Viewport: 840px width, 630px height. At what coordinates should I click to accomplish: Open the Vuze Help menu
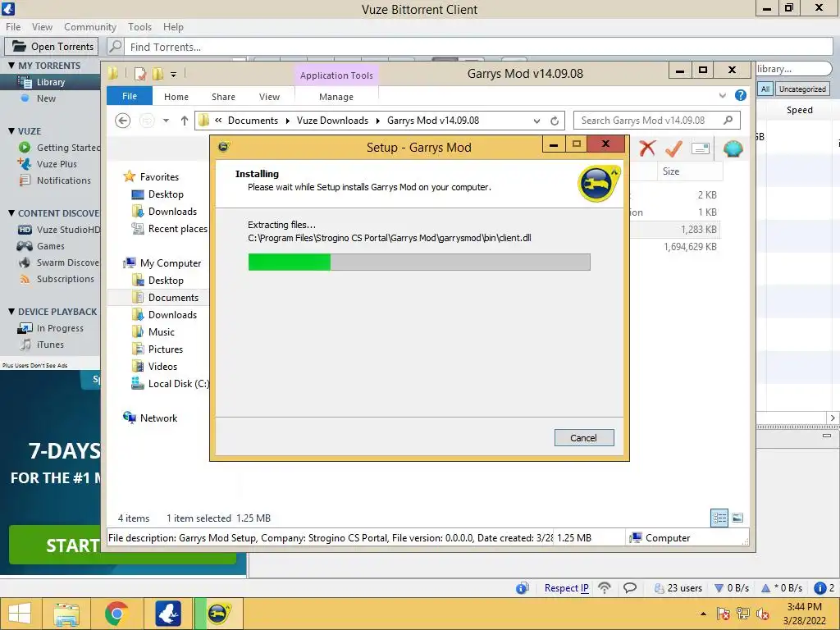(173, 27)
